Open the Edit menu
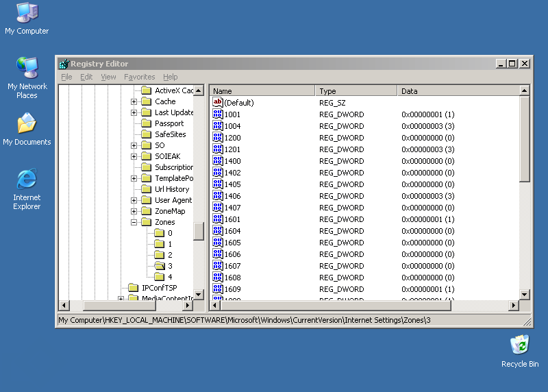Image resolution: width=548 pixels, height=392 pixels. pyautogui.click(x=86, y=77)
